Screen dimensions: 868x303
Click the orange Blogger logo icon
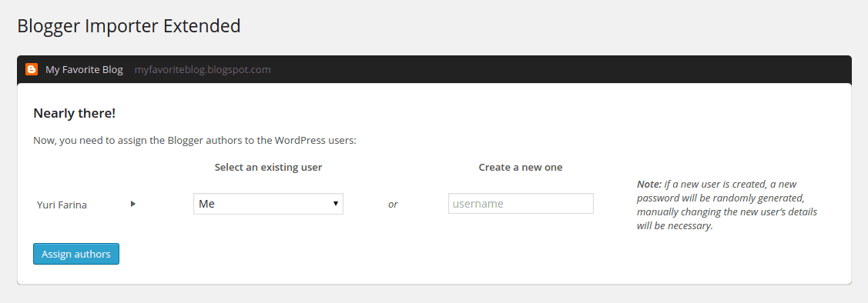pos(32,69)
